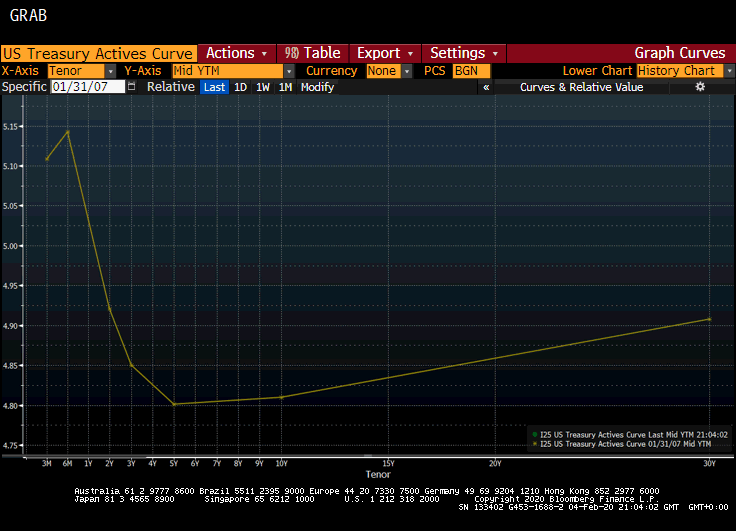This screenshot has width=736, height=531.
Task: Expand the Y-Axis Mid YTM dropdown
Action: point(289,71)
